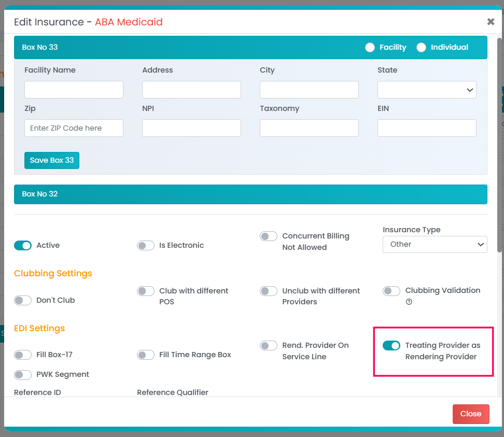This screenshot has width=504, height=437.
Task: Click the Zip code input field
Action: [74, 128]
